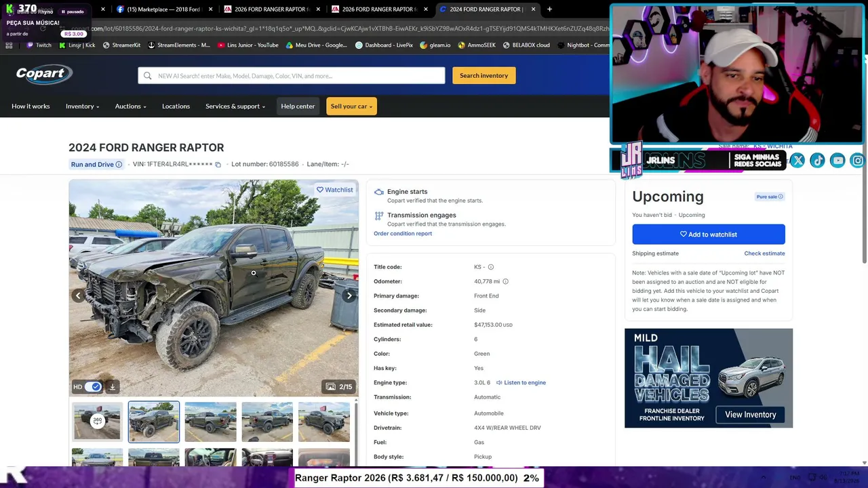Image resolution: width=868 pixels, height=488 pixels.
Task: Click the Engine starts status text
Action: pos(407,192)
